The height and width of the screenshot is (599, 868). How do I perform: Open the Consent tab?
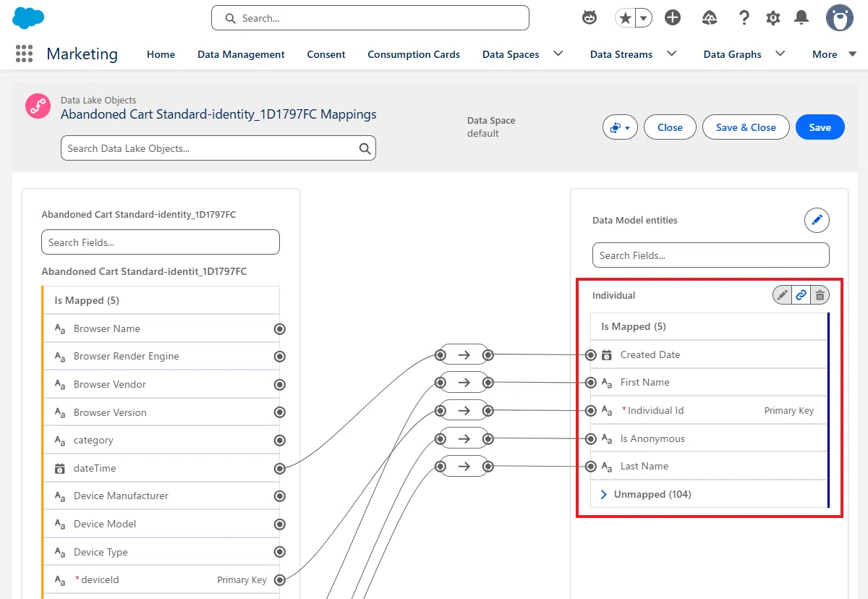click(x=326, y=54)
